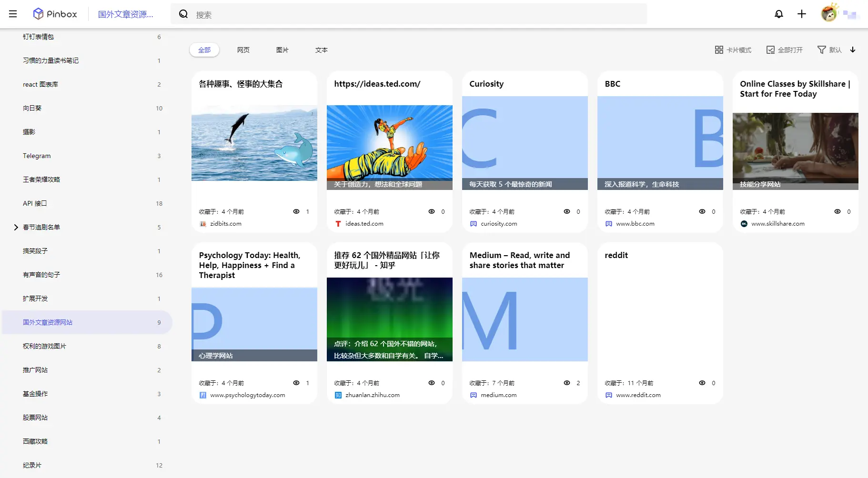
Task: Click the www.bbc.com site icon
Action: pos(609,224)
